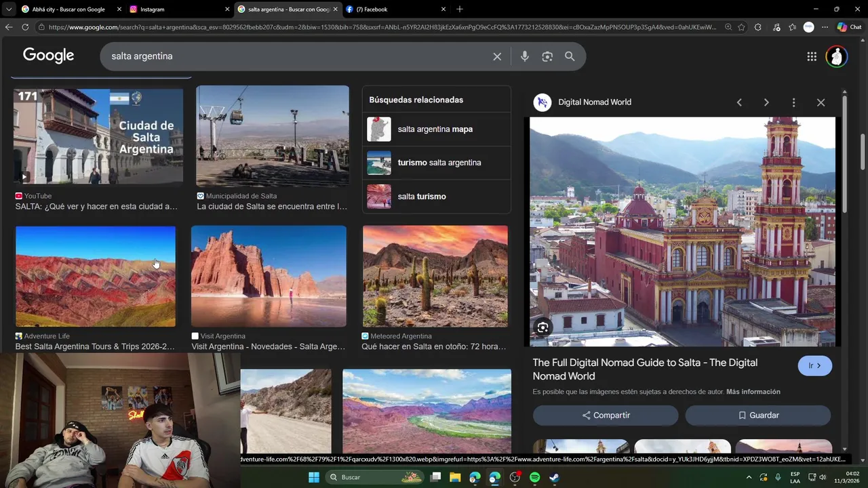Click the large Salta cathedral preview image
Screen dimensions: 868x488
[682, 232]
